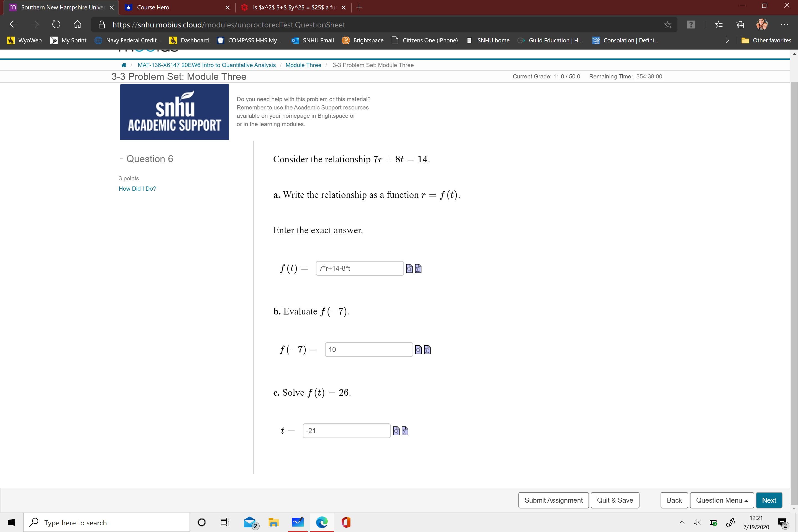The image size is (798, 532).
Task: Click the 'Back' navigation button
Action: [x=674, y=500]
